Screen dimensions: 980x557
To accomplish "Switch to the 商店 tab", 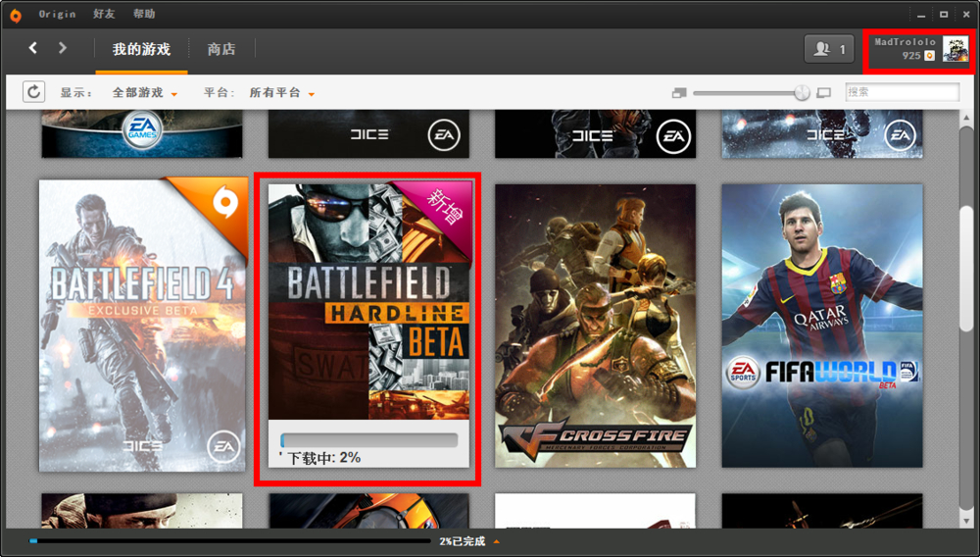I will [221, 49].
